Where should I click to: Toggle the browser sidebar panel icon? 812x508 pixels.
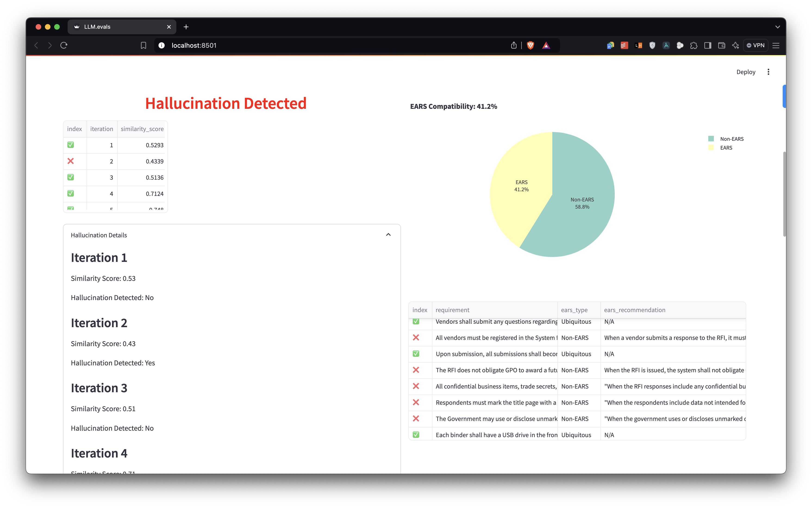(708, 45)
